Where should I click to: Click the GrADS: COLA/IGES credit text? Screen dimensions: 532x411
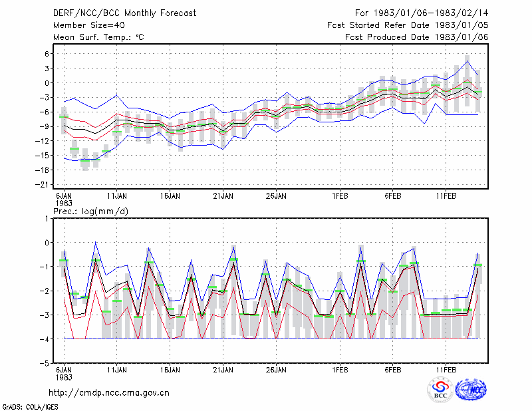30,407
